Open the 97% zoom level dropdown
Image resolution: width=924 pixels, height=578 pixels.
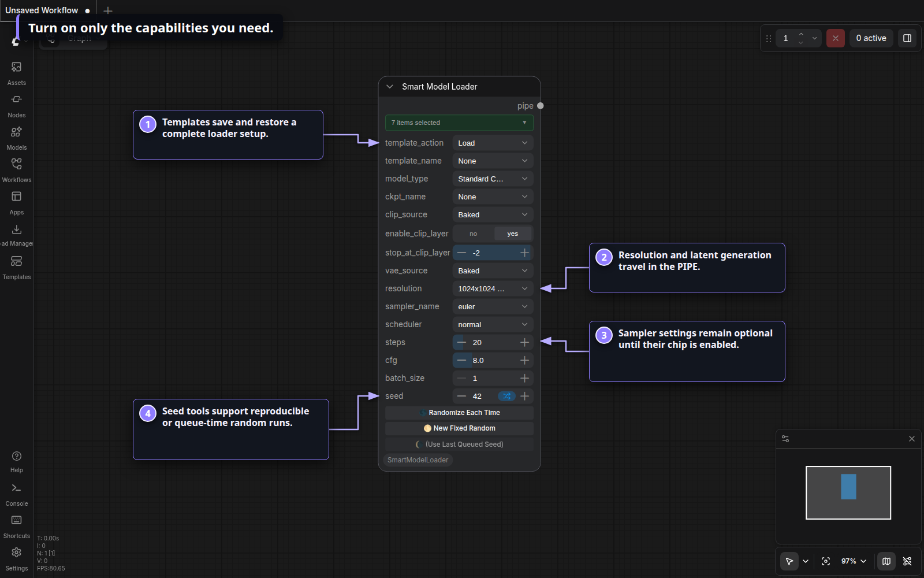coord(854,561)
